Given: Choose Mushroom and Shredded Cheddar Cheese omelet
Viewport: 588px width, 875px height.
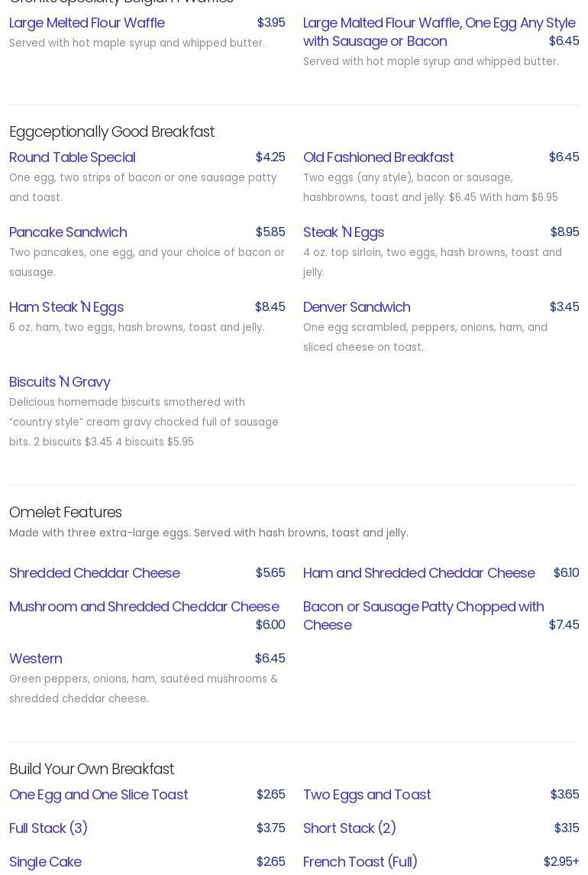Looking at the screenshot, I should tap(144, 607).
